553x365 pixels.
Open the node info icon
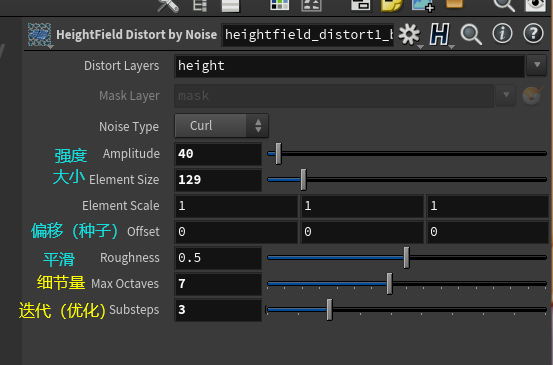pyautogui.click(x=502, y=34)
